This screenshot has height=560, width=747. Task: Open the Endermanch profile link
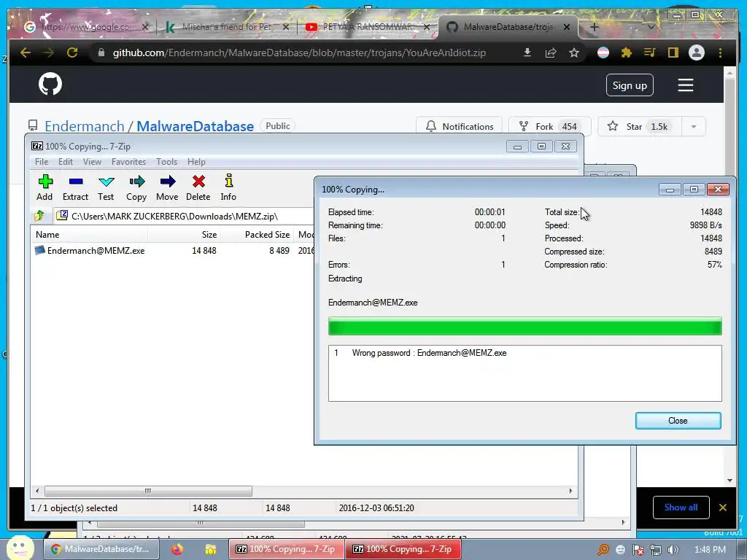click(85, 126)
